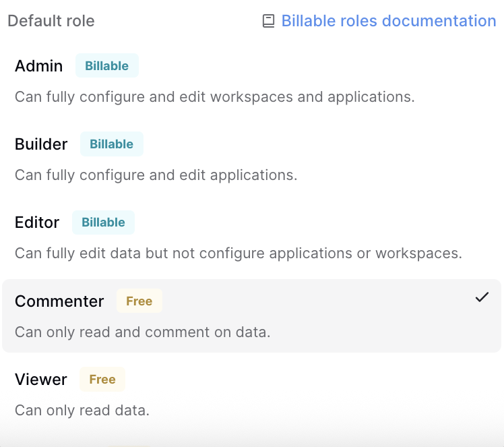
Task: Click the Billable label beside Editor
Action: [x=103, y=222]
